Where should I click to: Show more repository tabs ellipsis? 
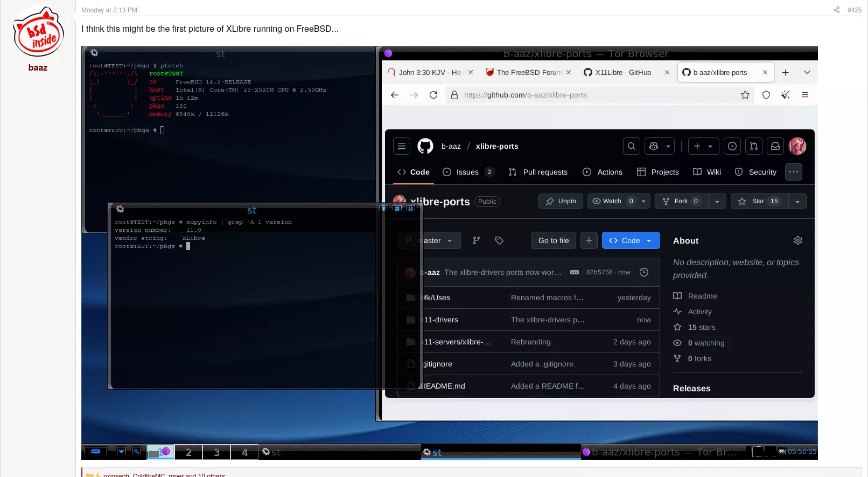(x=794, y=172)
